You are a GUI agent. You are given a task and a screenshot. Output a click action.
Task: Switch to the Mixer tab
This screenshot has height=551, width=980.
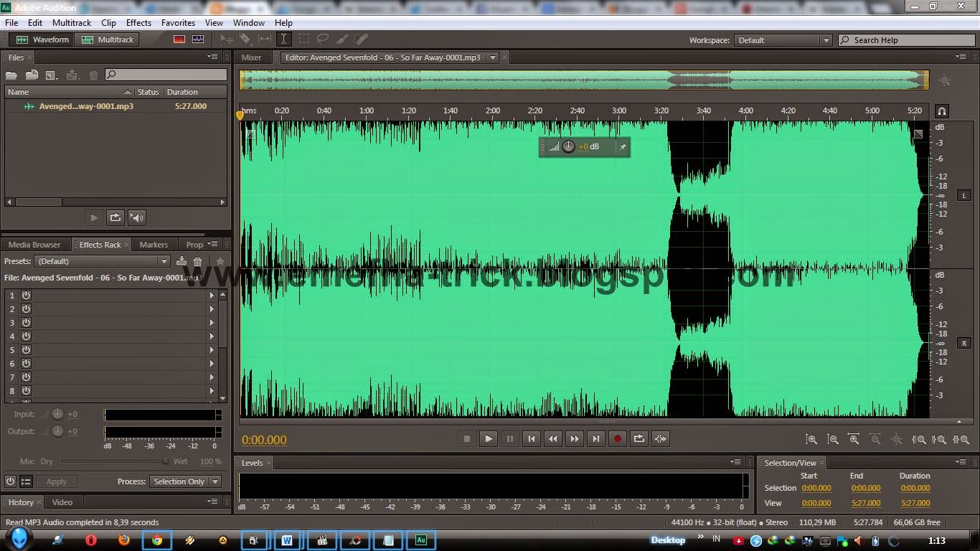tap(252, 57)
